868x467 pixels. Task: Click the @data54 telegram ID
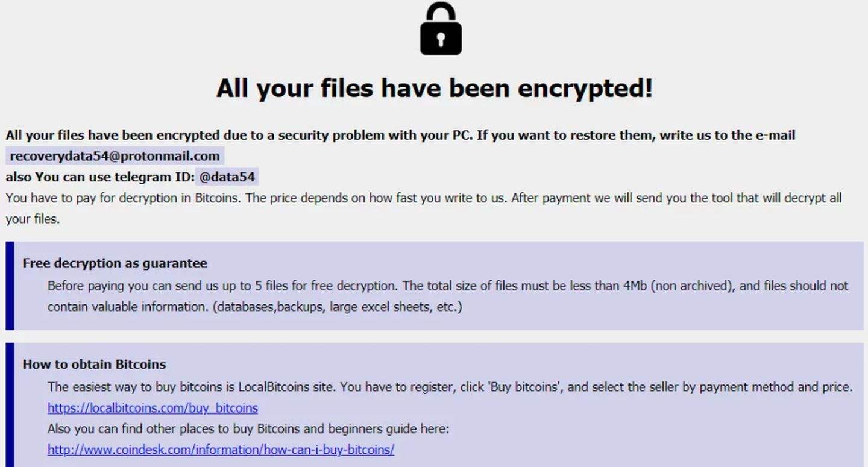(227, 177)
